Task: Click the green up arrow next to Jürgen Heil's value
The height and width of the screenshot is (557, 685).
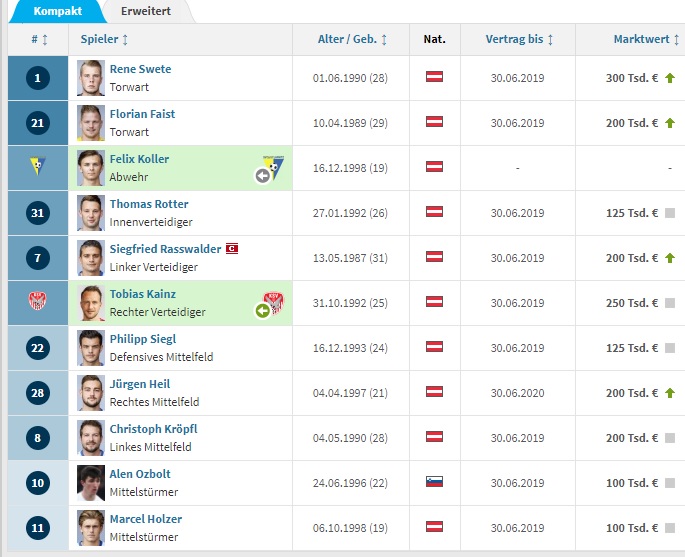Action: pyautogui.click(x=670, y=393)
